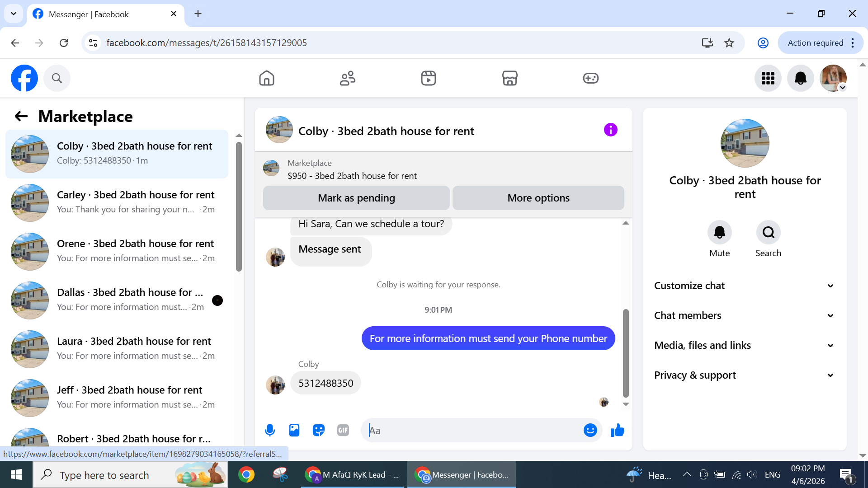This screenshot has height=488, width=868.
Task: Expand Privacy & support section
Action: point(745,375)
